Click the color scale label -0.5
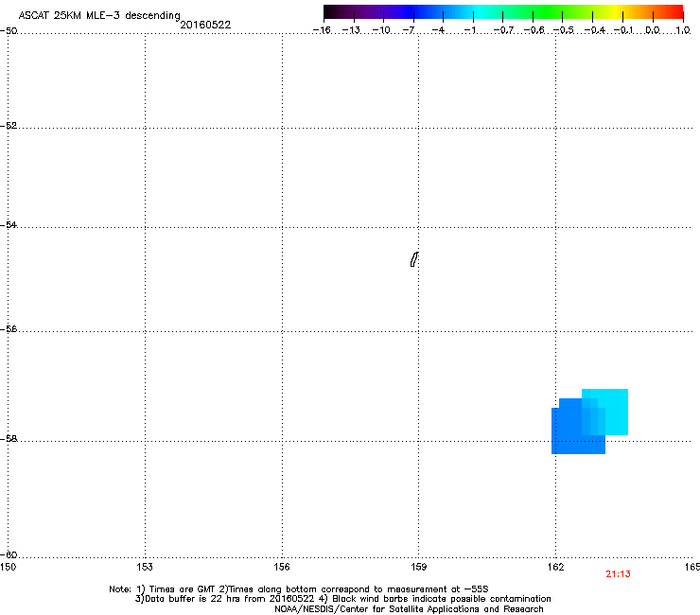 (x=564, y=30)
